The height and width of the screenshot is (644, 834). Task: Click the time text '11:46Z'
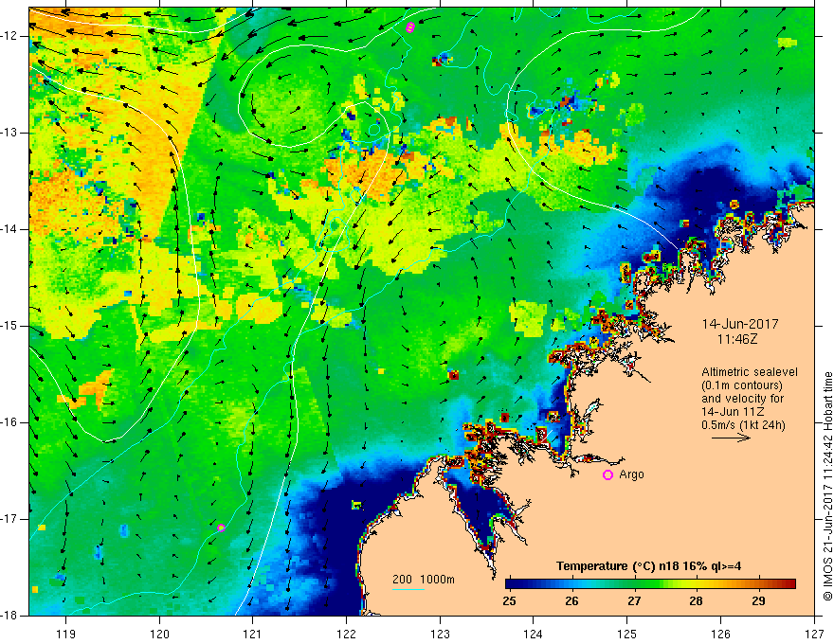[x=736, y=338]
